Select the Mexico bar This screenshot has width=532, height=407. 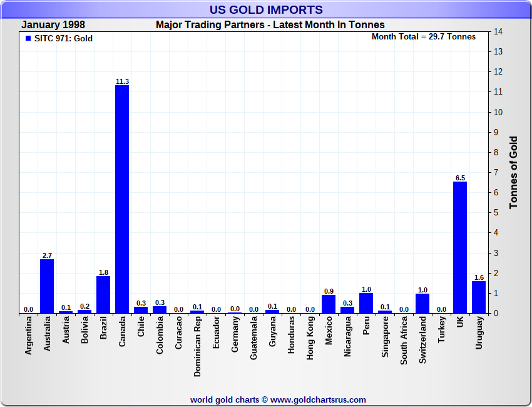tap(329, 304)
